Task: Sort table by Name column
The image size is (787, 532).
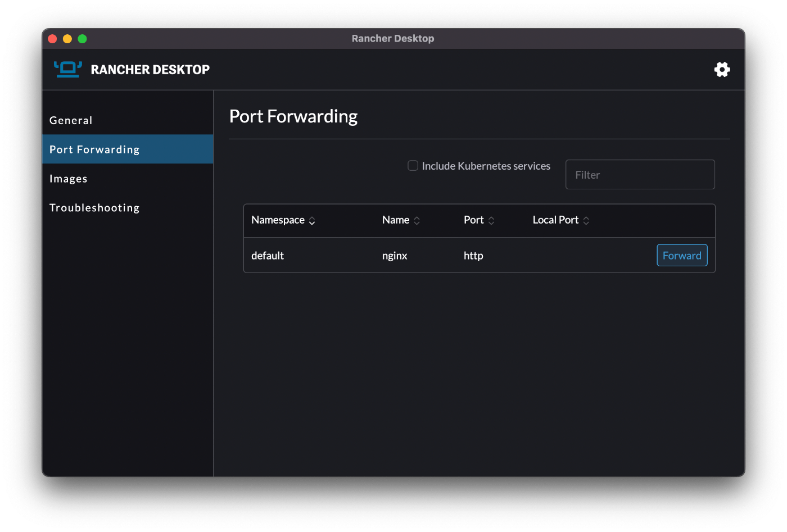Action: click(x=401, y=220)
